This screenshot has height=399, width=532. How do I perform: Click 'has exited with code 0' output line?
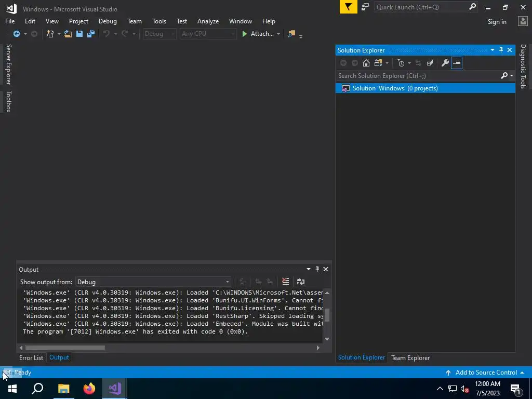point(136,332)
